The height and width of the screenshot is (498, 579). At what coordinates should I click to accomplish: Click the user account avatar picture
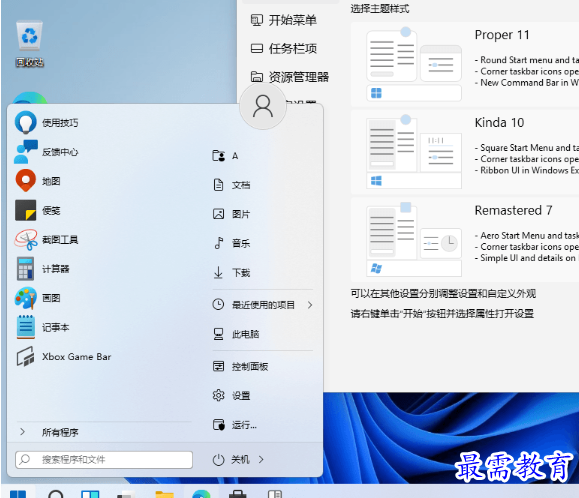click(x=263, y=106)
